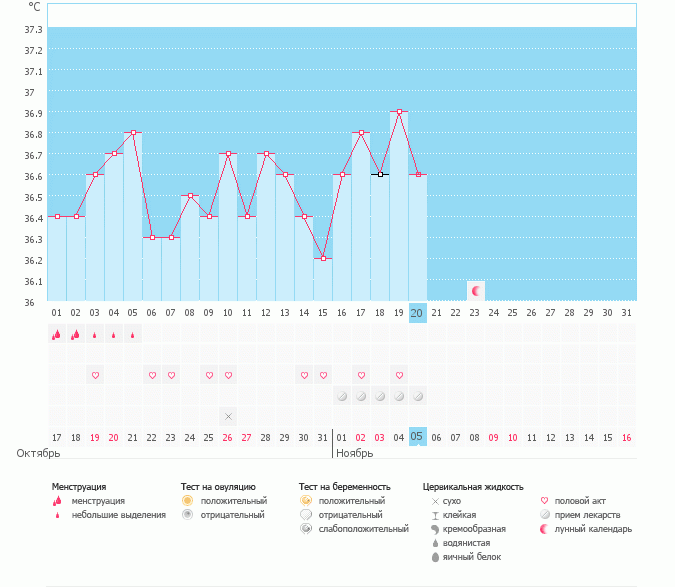Viewport: 675px width, 587px height.
Task: Click the dry cervical fluid X mark on day 10
Action: tap(228, 416)
